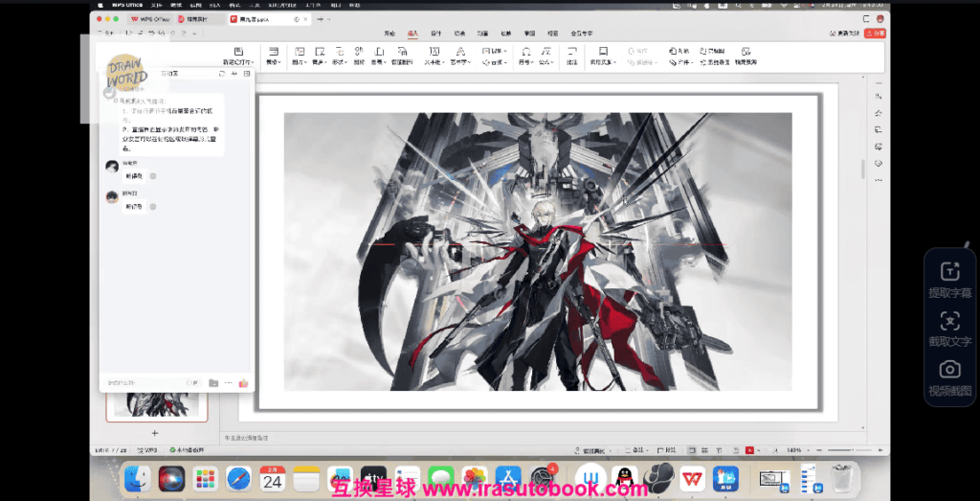Viewport: 980px width, 501px height.
Task: Click the WordArt icon in ribbon
Action: [460, 52]
